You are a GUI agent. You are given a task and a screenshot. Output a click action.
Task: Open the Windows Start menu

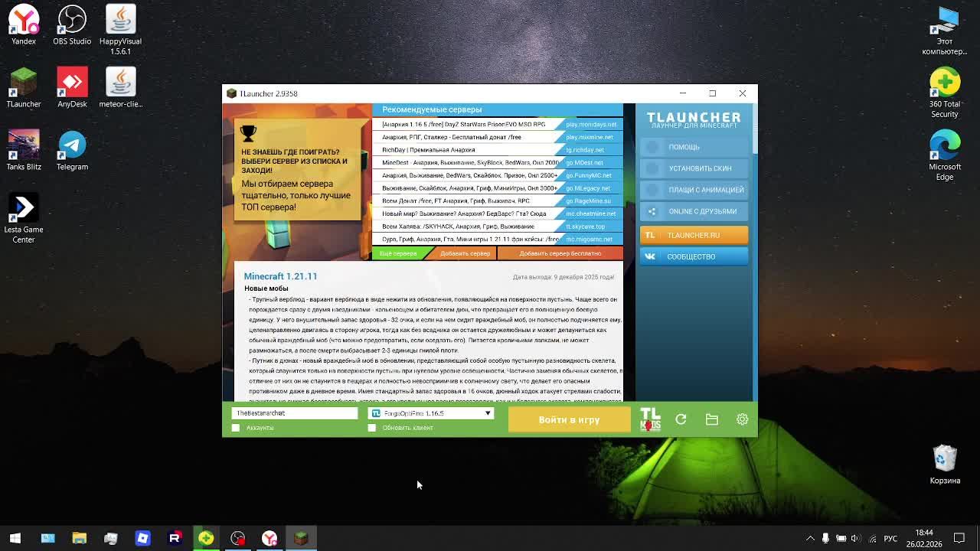pyautogui.click(x=15, y=538)
